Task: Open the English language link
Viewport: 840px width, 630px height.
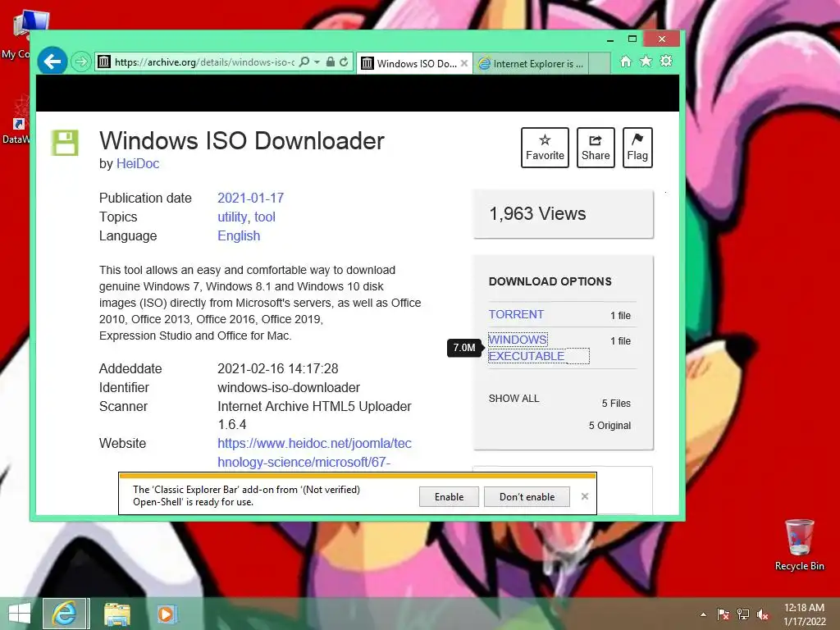Action: 239,235
